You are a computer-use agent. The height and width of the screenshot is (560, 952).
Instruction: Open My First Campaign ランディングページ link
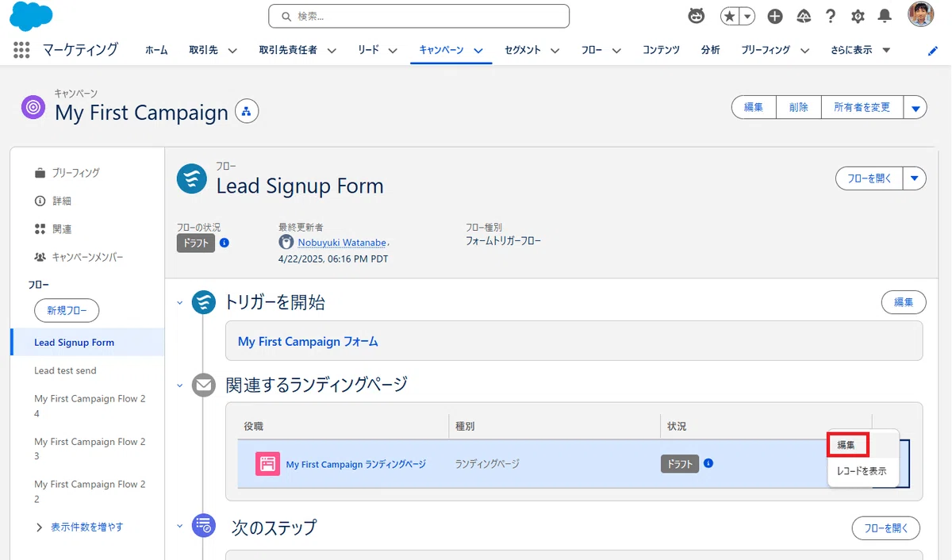point(355,464)
